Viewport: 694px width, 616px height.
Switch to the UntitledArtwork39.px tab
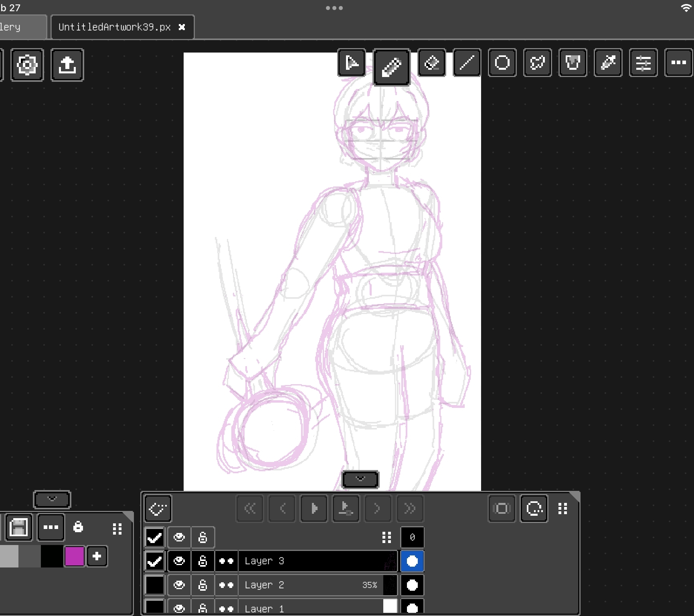point(115,27)
